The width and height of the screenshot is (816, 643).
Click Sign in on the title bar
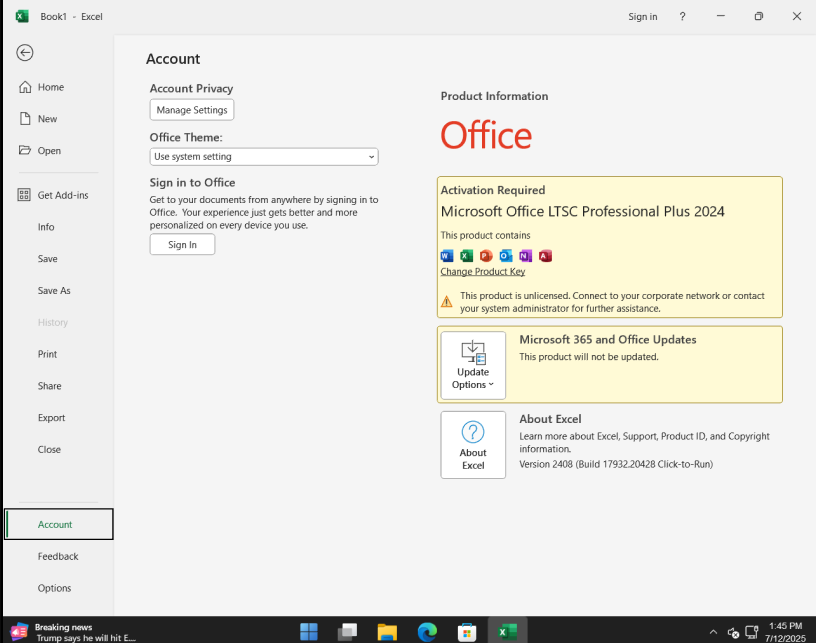tap(643, 17)
